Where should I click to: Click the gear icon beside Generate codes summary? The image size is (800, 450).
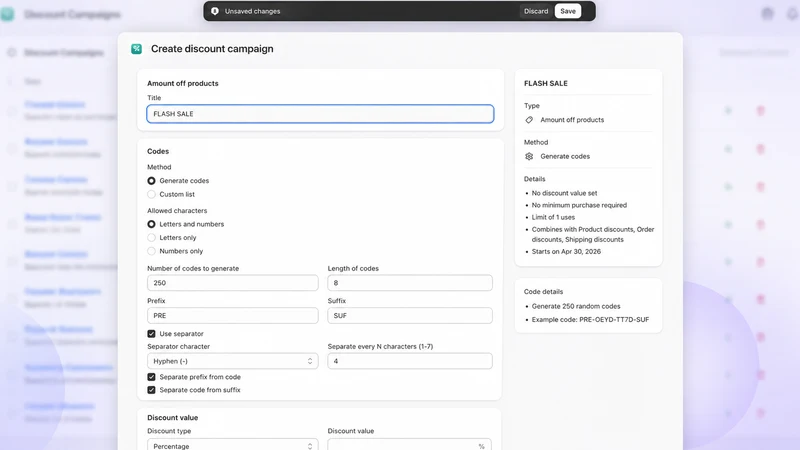click(529, 157)
